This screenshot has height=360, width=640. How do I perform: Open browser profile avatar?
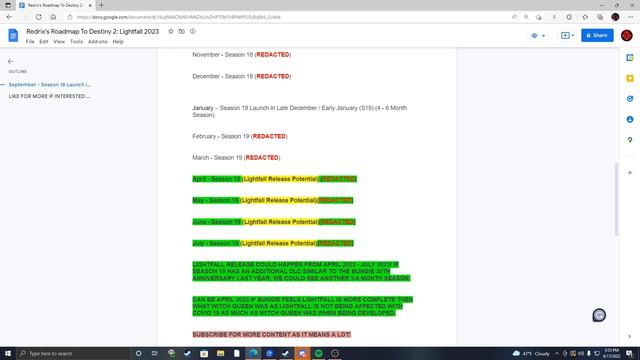pos(615,17)
